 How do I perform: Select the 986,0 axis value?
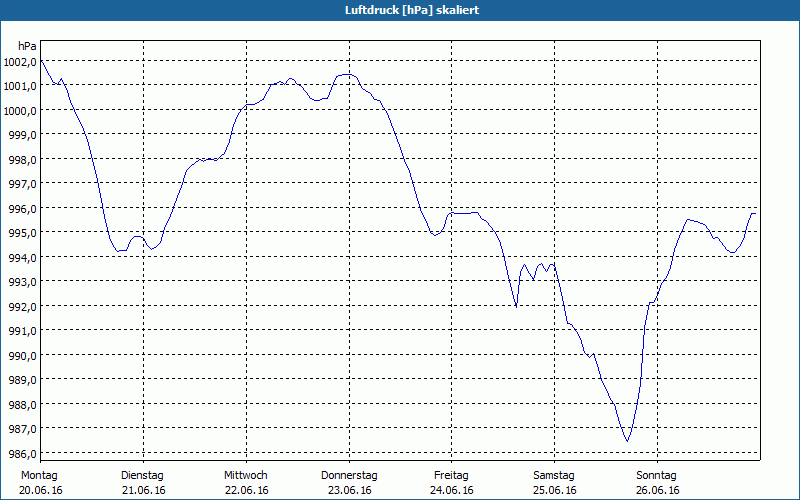pyautogui.click(x=23, y=454)
